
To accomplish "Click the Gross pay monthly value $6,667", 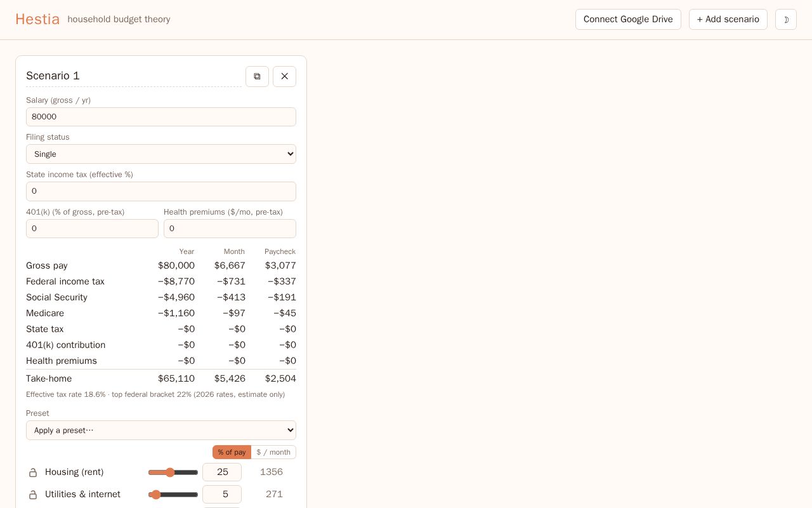I will pyautogui.click(x=230, y=265).
